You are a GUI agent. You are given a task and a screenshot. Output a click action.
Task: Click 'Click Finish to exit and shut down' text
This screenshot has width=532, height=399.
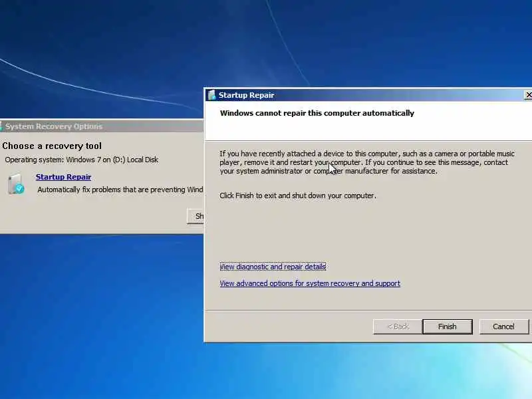(298, 196)
